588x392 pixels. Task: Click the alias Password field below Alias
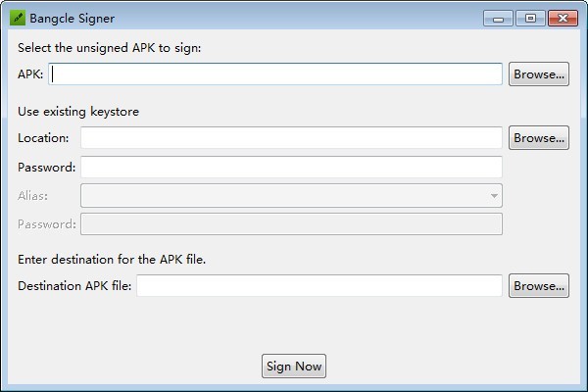click(291, 224)
